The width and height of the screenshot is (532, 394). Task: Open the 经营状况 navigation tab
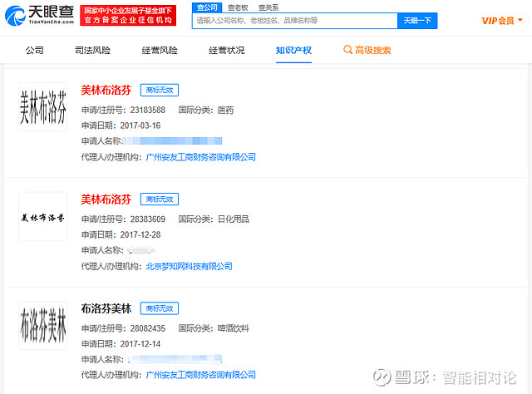pyautogui.click(x=227, y=50)
